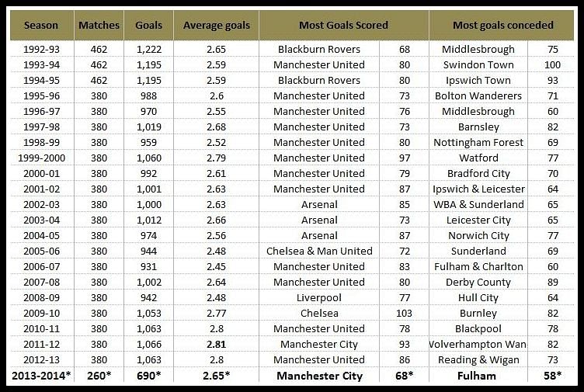Select Chelsea's 103 goals scored cell
The width and height of the screenshot is (584, 392).
[404, 313]
